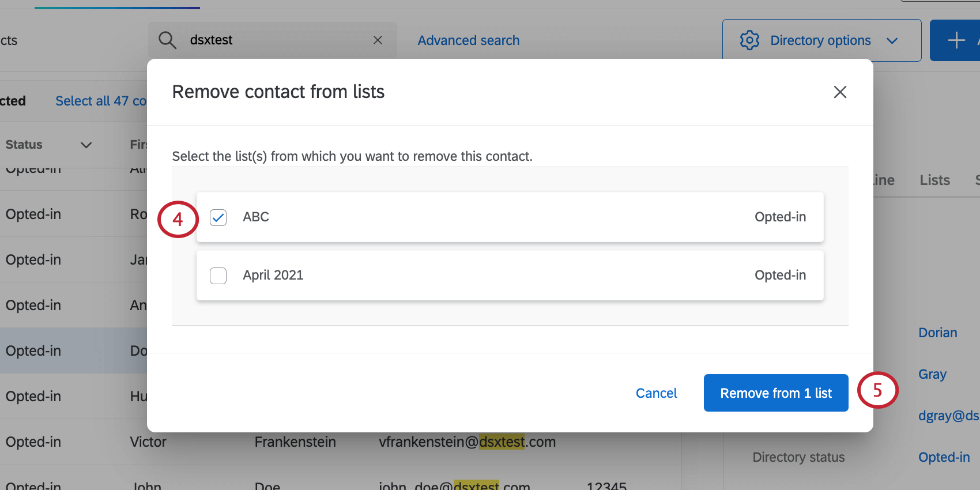Open the dgray email address link
This screenshot has width=980, height=490.
948,416
